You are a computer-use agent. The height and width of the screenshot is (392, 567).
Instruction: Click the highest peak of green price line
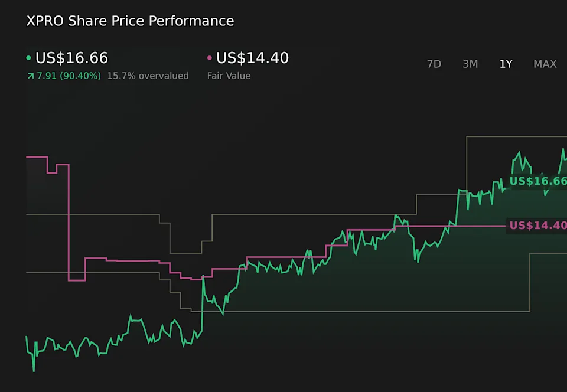563,149
